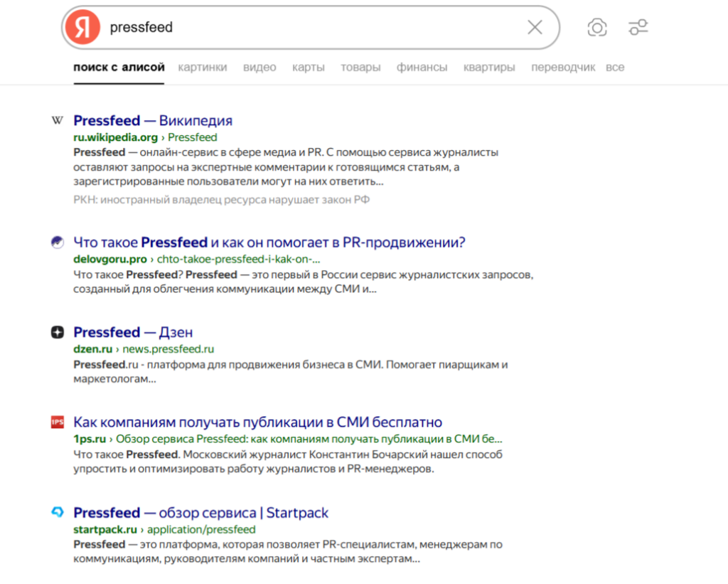Click the ru.wikipedia.org green URL
728x584 pixels.
point(115,137)
